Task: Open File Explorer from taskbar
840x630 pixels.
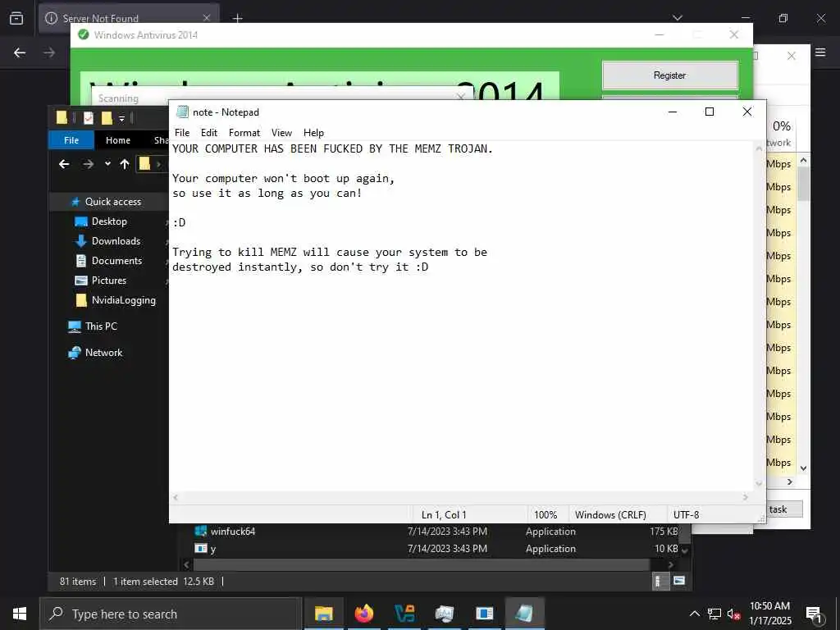Action: click(323, 614)
